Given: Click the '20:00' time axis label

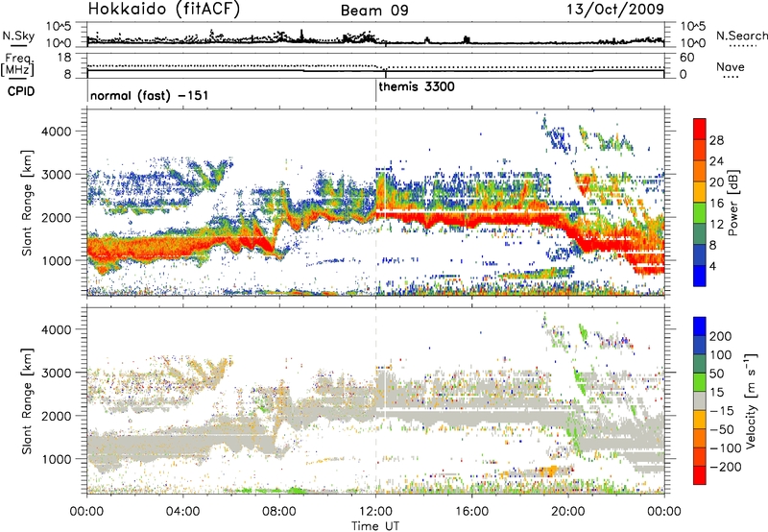Looking at the screenshot, I should [567, 512].
